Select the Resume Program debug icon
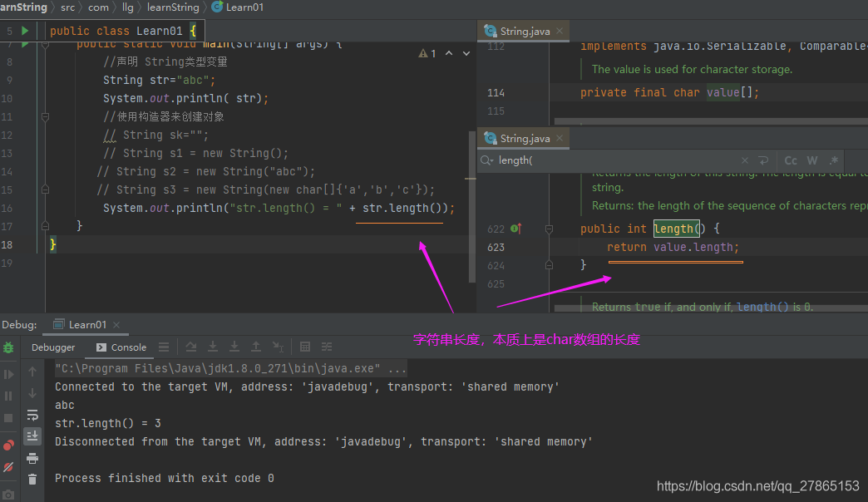Viewport: 868px width, 502px height. 8,374
